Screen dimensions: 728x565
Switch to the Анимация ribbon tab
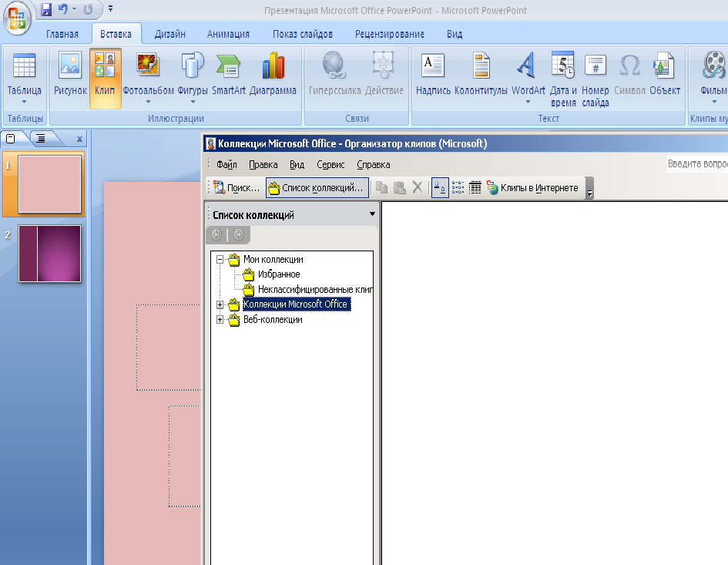(228, 34)
